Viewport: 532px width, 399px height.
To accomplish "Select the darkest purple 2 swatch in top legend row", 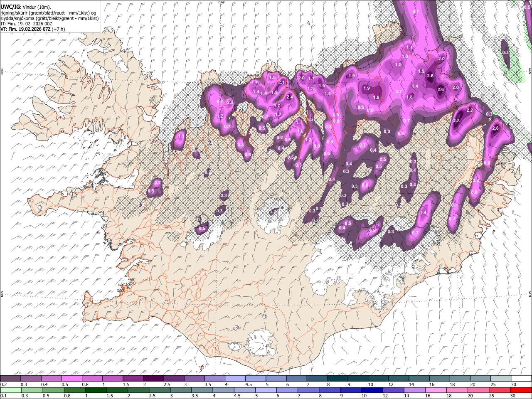I will pyautogui.click(x=153, y=379).
